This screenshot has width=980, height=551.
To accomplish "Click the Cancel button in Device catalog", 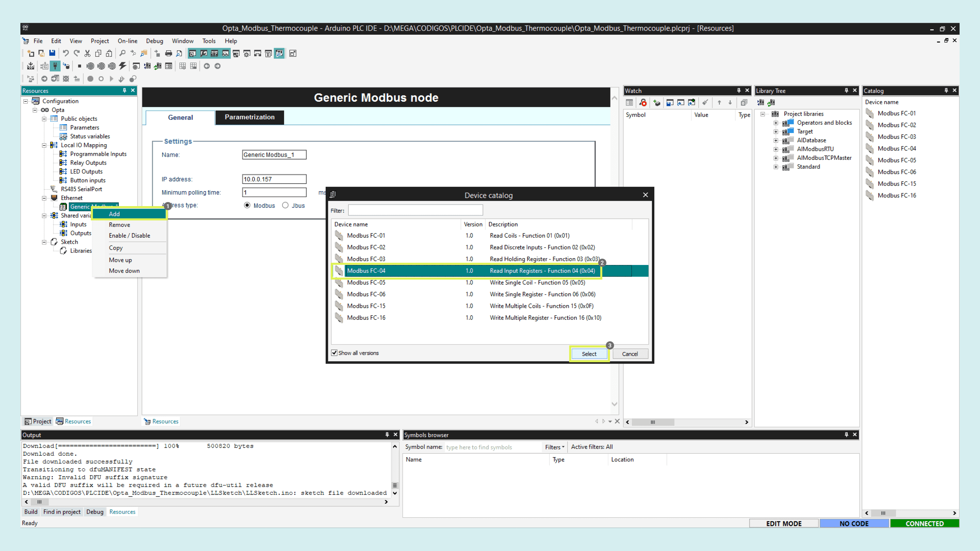I will pos(630,354).
